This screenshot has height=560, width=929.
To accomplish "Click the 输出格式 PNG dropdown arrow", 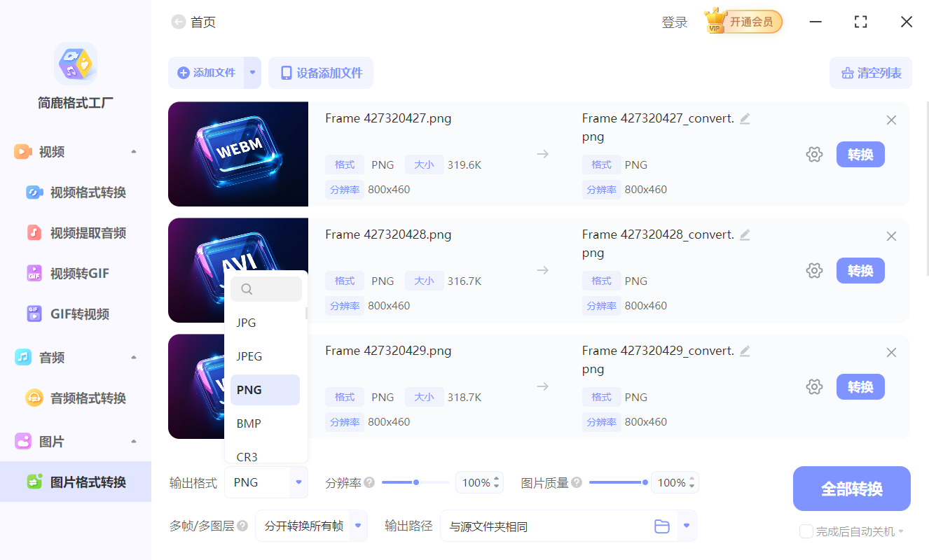I will pos(299,482).
